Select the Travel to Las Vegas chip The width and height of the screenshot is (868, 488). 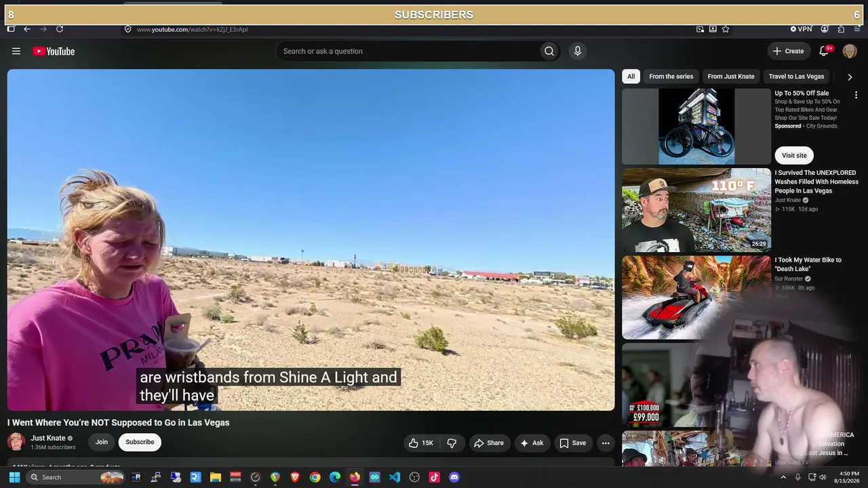click(x=796, y=77)
